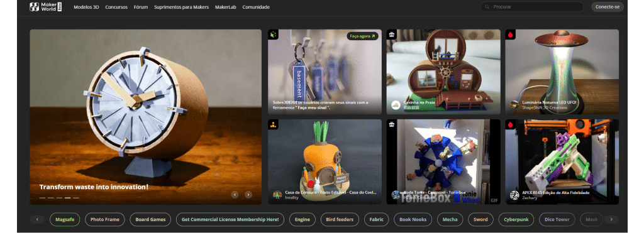Select Engine tag
The width and height of the screenshot is (644, 233).
(303, 219)
